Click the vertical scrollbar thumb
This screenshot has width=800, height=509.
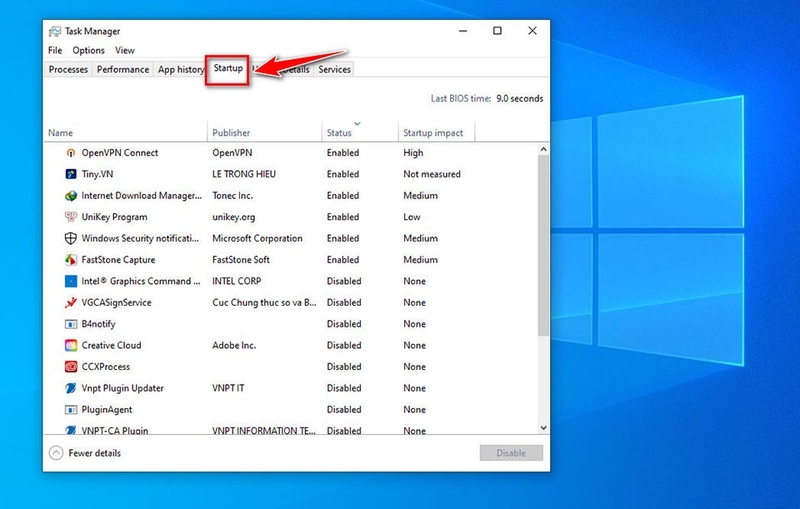click(543, 246)
